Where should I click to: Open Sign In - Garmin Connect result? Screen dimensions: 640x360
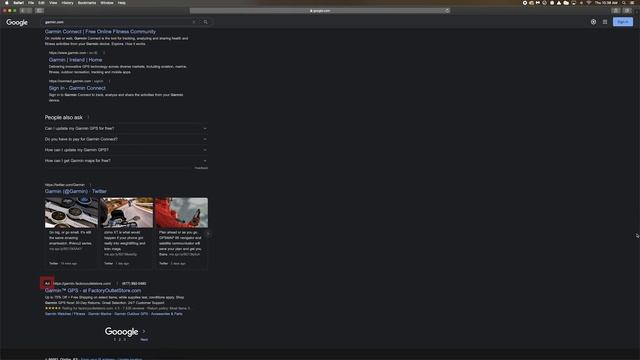tap(77, 88)
